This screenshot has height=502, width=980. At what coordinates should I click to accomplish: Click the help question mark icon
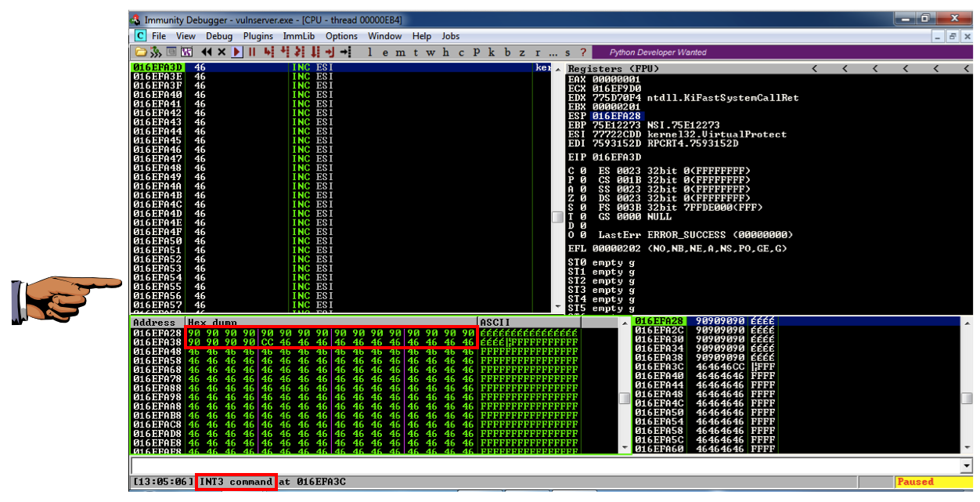click(583, 52)
